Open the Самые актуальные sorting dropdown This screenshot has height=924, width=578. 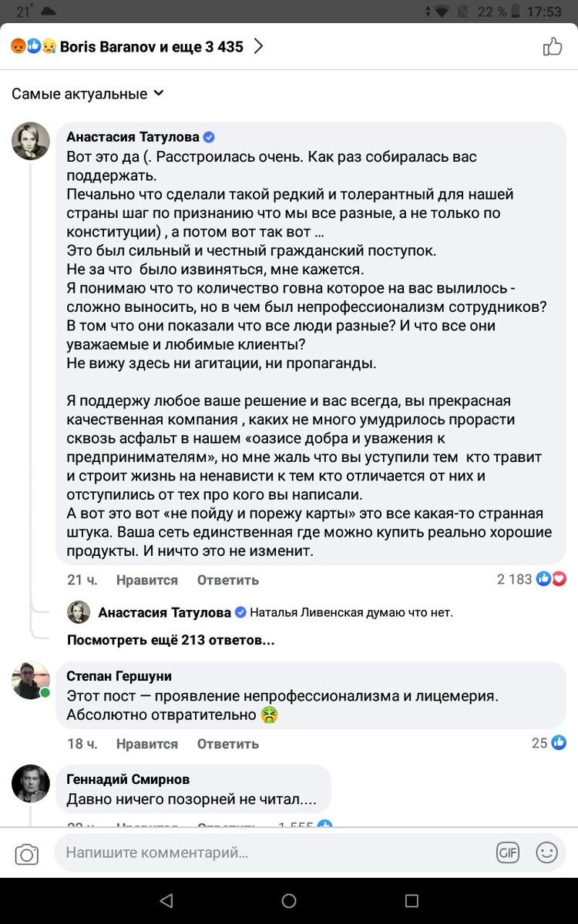tap(85, 93)
